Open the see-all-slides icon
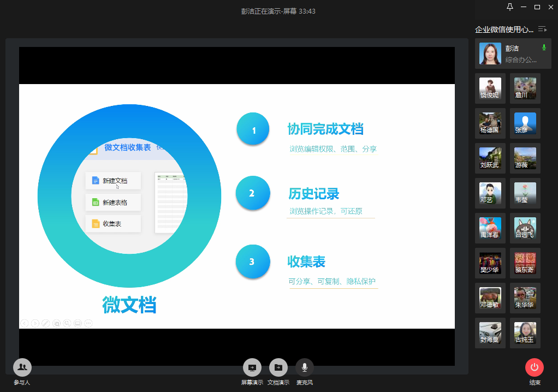 click(x=56, y=323)
